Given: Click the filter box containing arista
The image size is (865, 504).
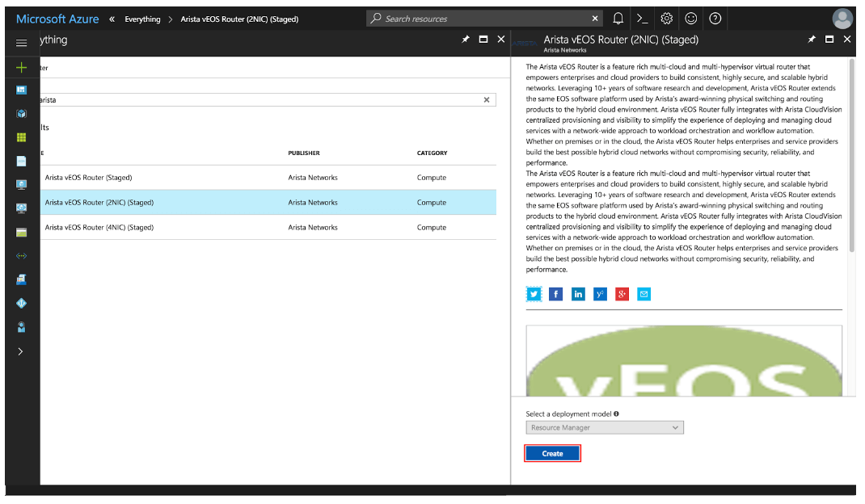Looking at the screenshot, I should pyautogui.click(x=268, y=100).
